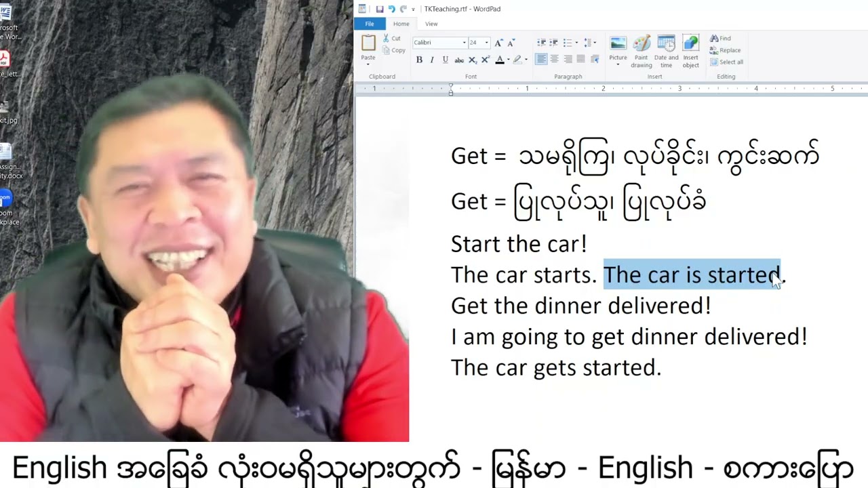This screenshot has width=868, height=488.
Task: Align text right
Action: coord(568,60)
